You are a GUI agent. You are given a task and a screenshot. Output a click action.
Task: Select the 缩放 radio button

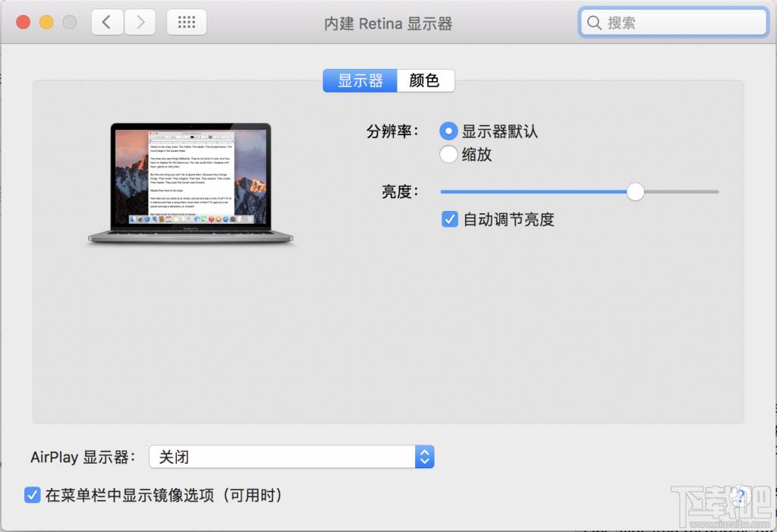449,154
